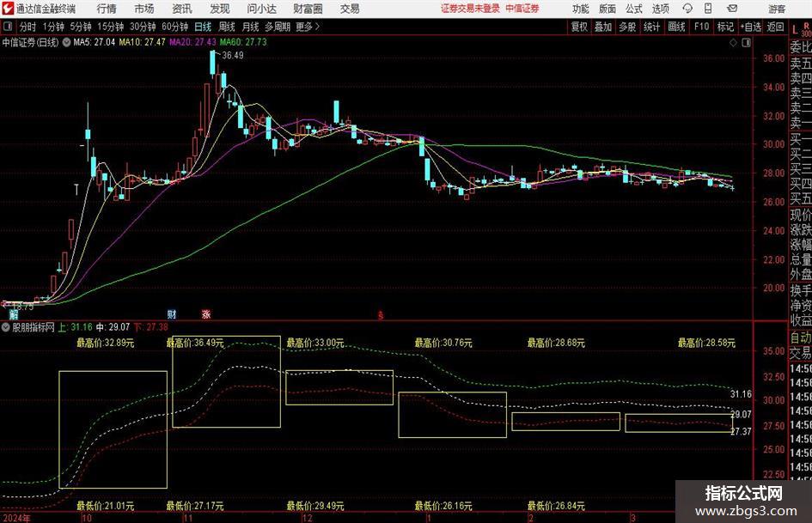
Task: Click the 36.49 peak price annotation
Action: 233,56
